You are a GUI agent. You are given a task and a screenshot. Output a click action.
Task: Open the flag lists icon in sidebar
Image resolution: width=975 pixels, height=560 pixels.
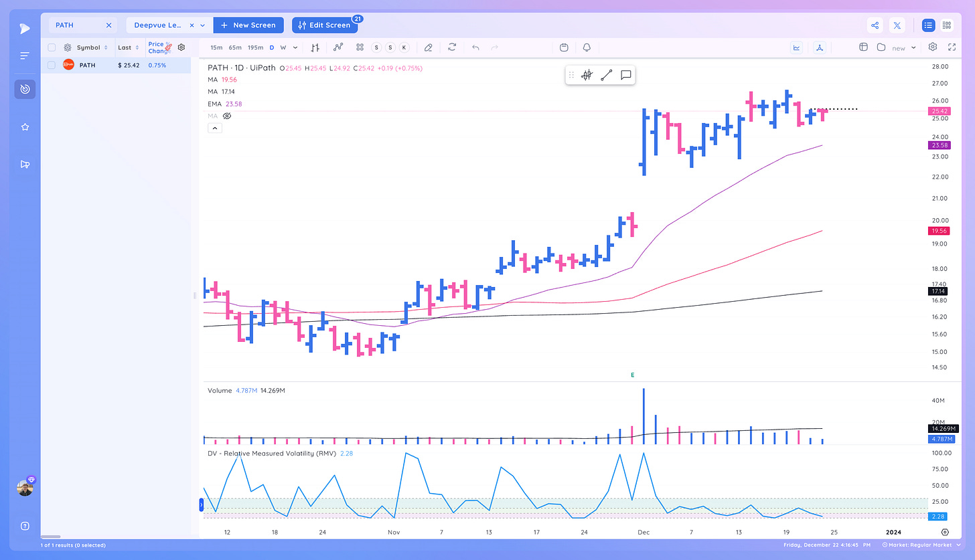tap(25, 164)
